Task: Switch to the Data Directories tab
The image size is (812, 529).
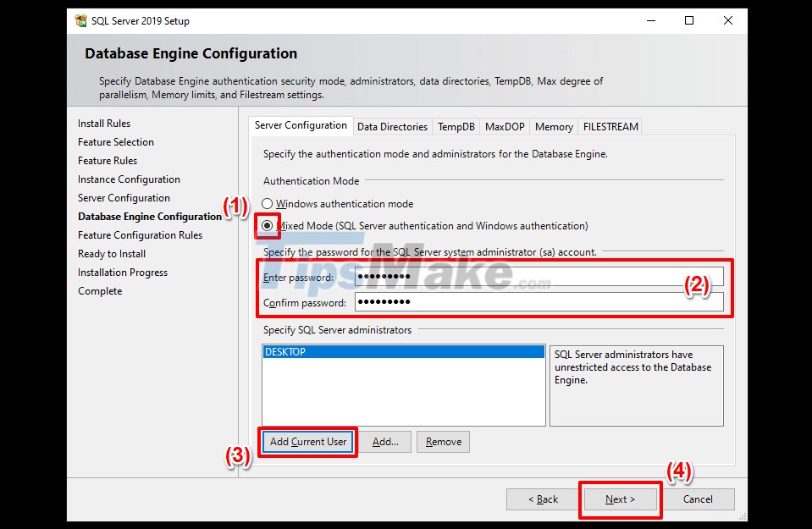Action: point(392,126)
